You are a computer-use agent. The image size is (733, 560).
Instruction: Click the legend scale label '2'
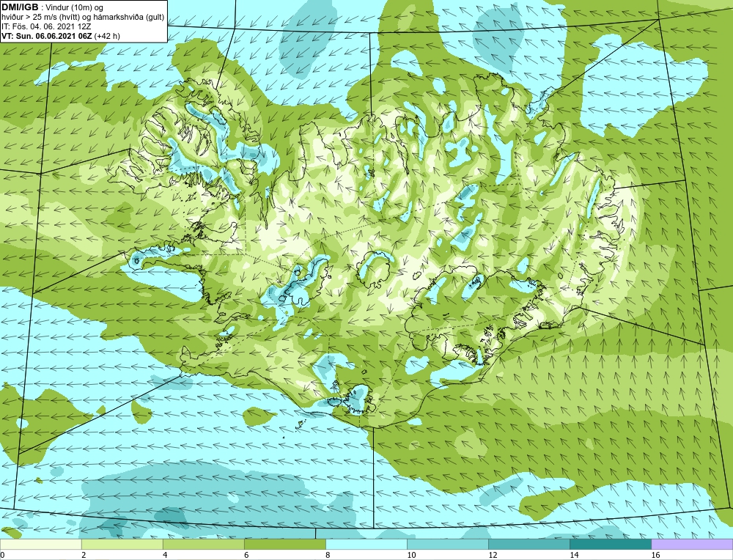click(x=84, y=556)
